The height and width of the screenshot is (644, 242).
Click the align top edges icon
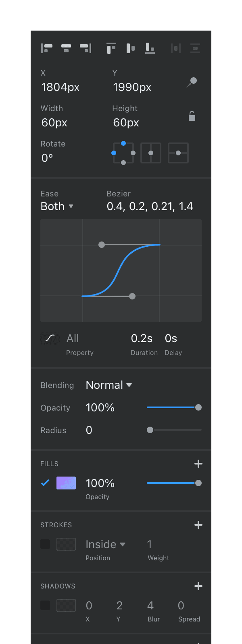pyautogui.click(x=111, y=48)
